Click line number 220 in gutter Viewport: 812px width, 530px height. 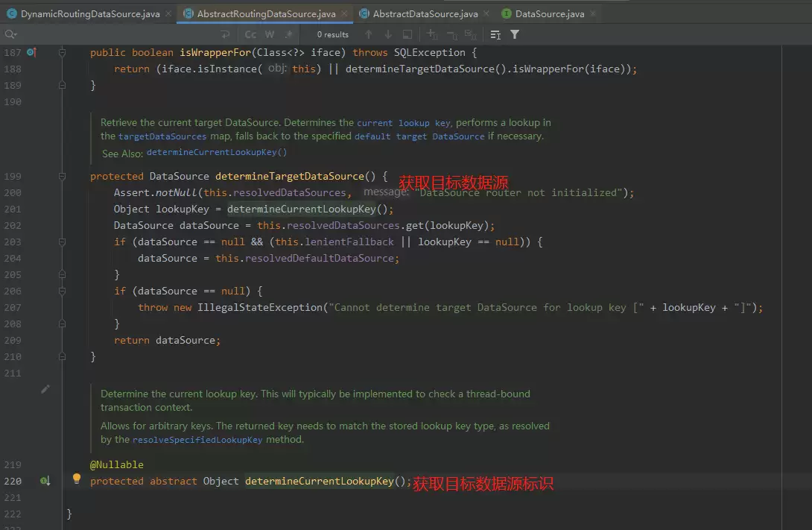13,482
